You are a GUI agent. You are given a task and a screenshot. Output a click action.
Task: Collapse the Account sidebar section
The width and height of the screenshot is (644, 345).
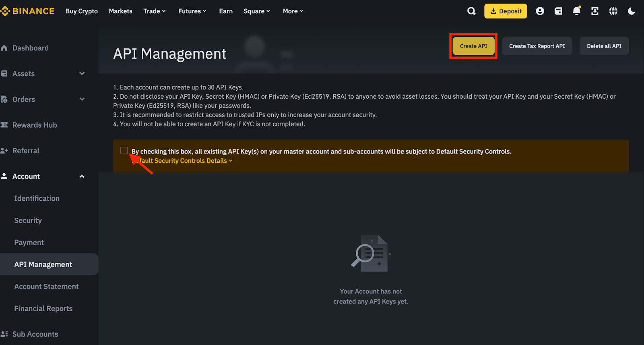[82, 176]
